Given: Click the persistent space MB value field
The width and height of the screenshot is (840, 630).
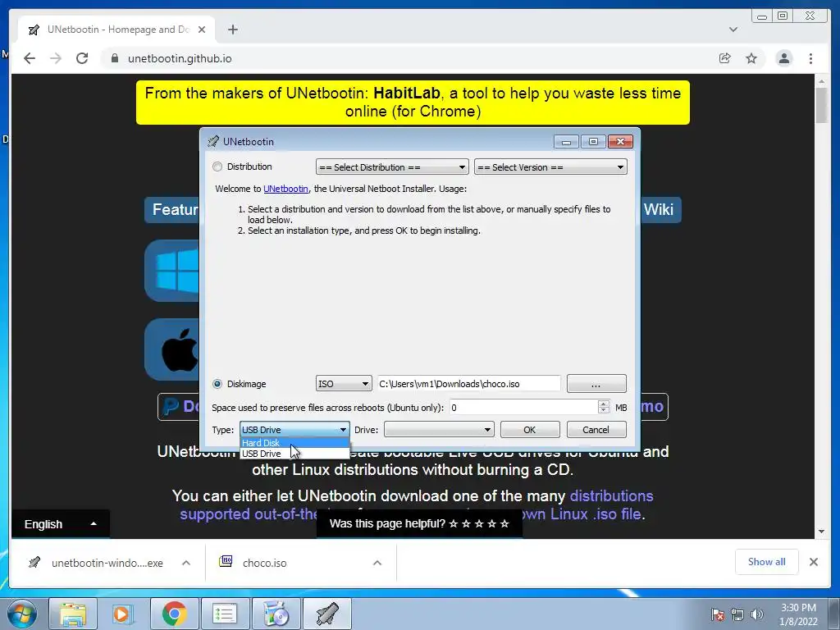Looking at the screenshot, I should click(523, 408).
